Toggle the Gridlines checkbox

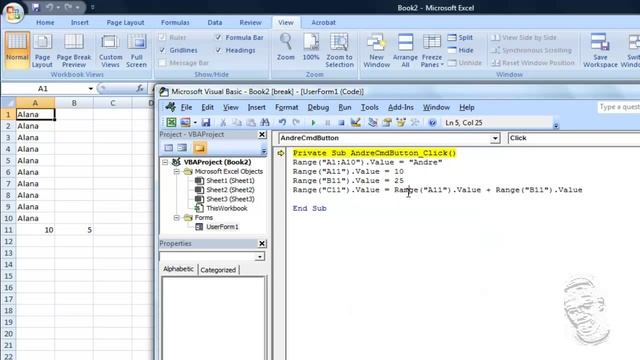pyautogui.click(x=162, y=50)
